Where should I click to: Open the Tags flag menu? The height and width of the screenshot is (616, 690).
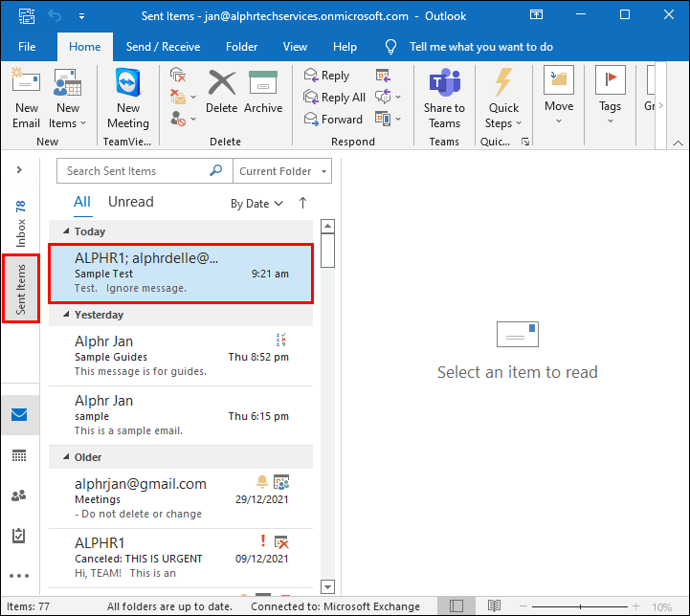pyautogui.click(x=610, y=95)
